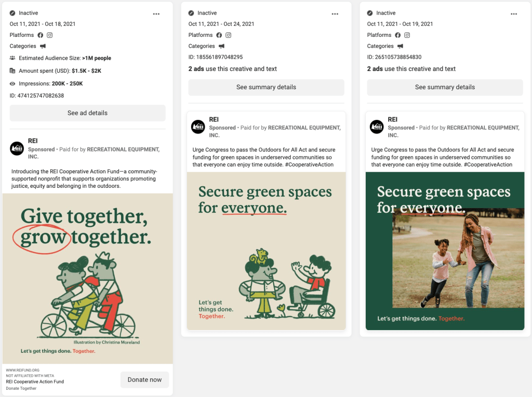The width and height of the screenshot is (532, 397).
Task: Click the See ad details button
Action: pos(87,113)
